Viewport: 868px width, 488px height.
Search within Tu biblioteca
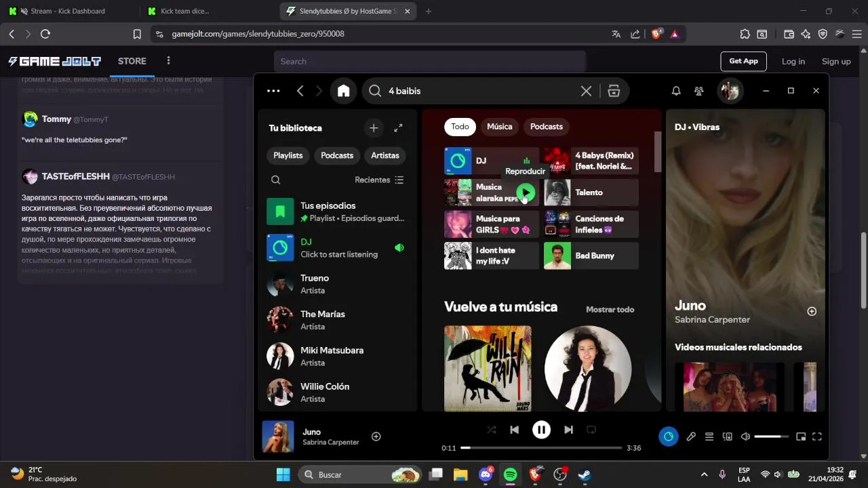pyautogui.click(x=275, y=180)
